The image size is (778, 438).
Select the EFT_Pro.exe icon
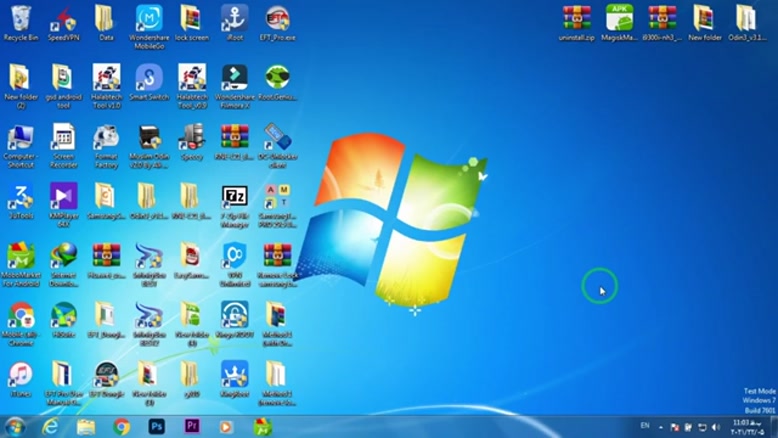tap(277, 23)
